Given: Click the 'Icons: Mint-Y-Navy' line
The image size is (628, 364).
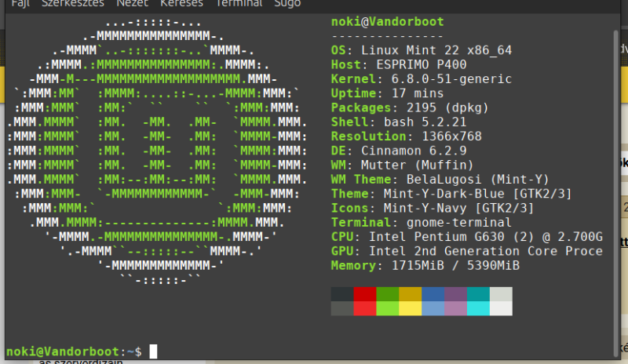Looking at the screenshot, I should 433,209.
